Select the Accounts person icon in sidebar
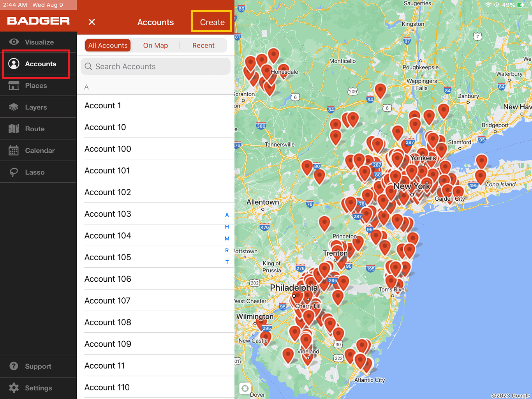The width and height of the screenshot is (532, 399). coord(14,64)
